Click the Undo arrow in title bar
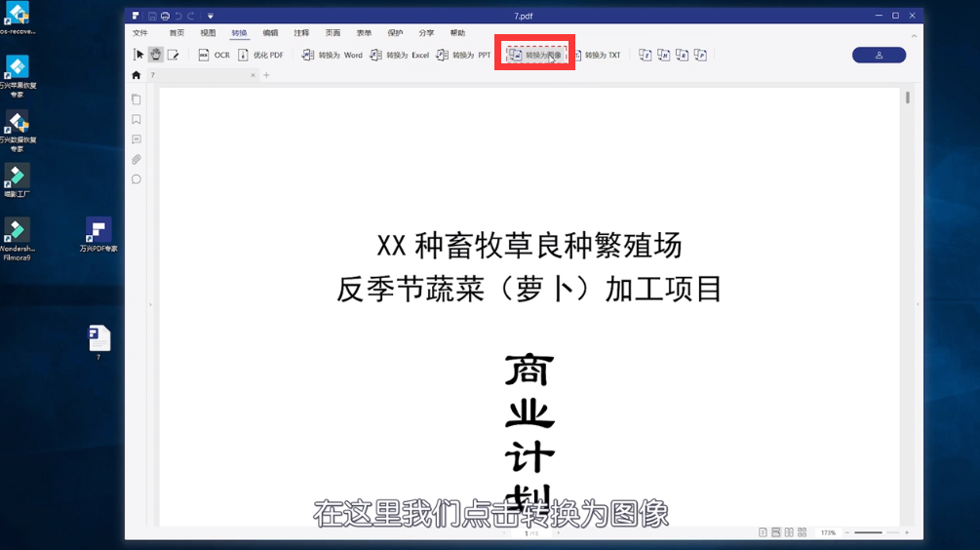The width and height of the screenshot is (980, 550). pyautogui.click(x=178, y=16)
